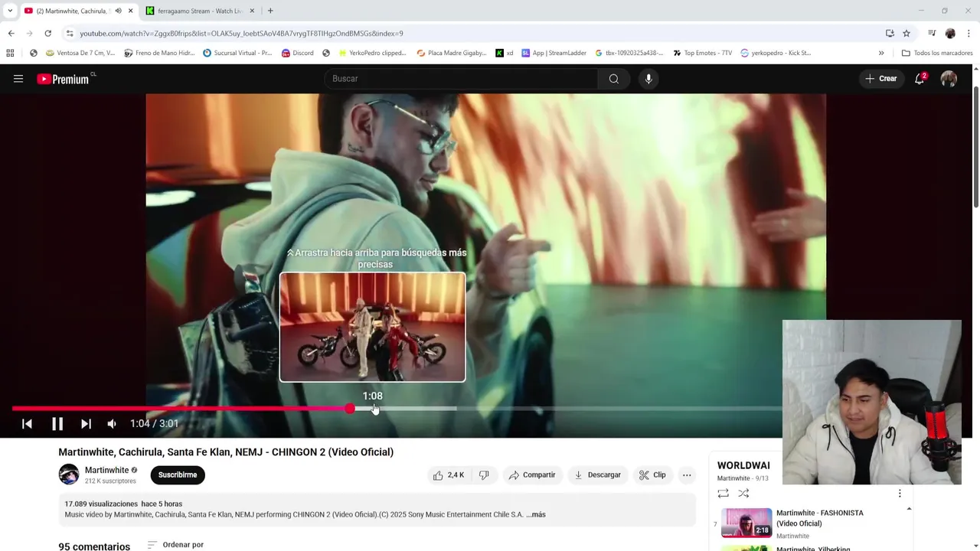980x551 pixels.
Task: Click the address bar URL
Action: click(241, 34)
